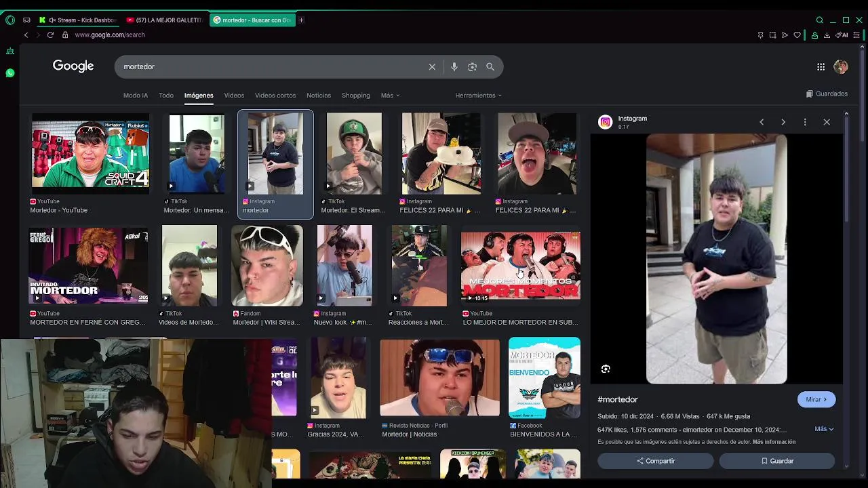Viewport: 868px width, 488px height.
Task: Open the Facebook BIENVENIDOS thumbnail
Action: coord(545,378)
